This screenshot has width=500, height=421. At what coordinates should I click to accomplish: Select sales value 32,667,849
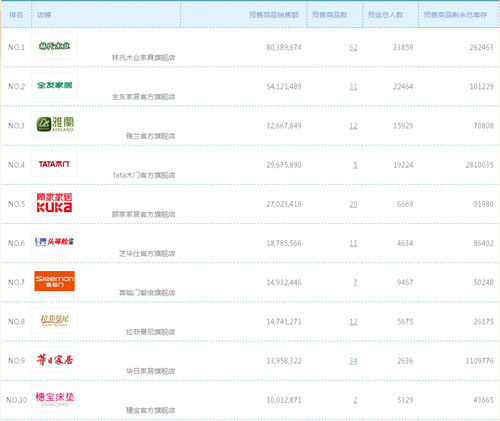(x=284, y=126)
